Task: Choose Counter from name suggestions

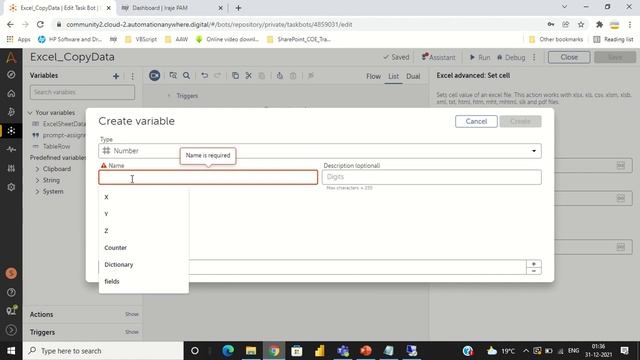Action: tap(144, 248)
